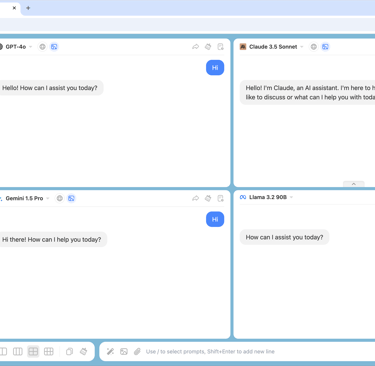Share the Gemini 1.5 Pro conversation
The height and width of the screenshot is (366, 375).
(x=196, y=199)
